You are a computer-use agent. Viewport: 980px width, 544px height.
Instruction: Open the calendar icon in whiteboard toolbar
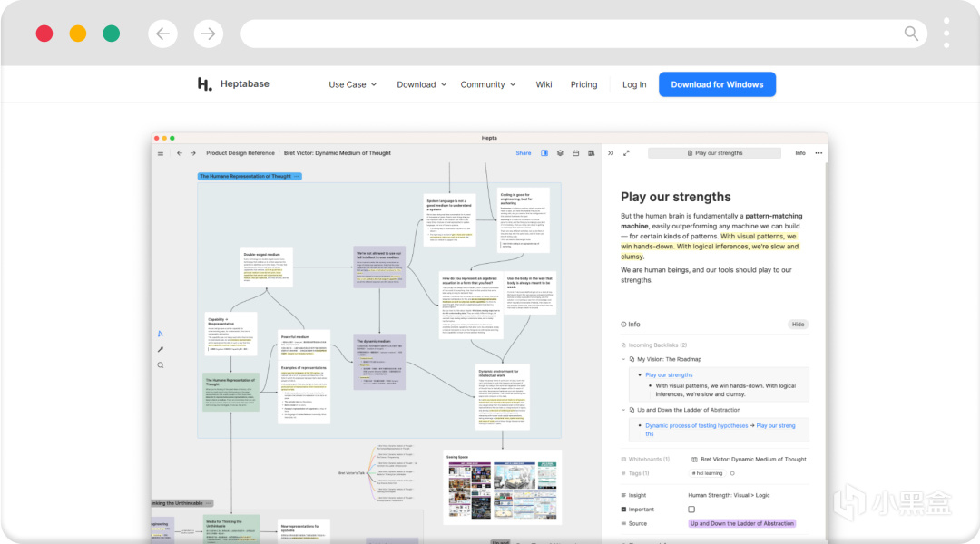pyautogui.click(x=575, y=153)
